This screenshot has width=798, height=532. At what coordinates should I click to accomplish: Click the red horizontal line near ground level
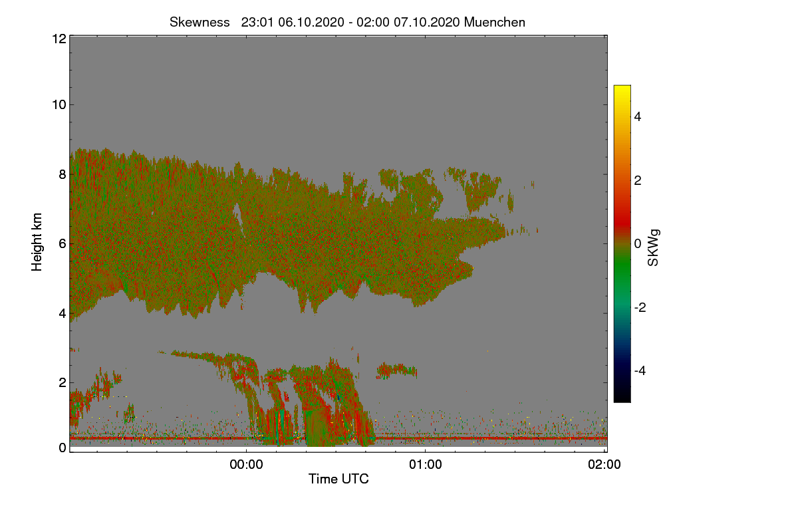click(338, 438)
